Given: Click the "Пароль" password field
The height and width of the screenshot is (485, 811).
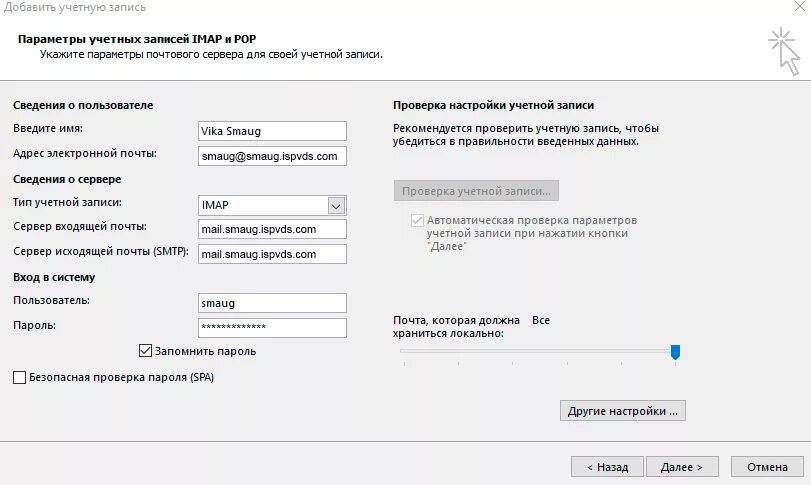Looking at the screenshot, I should point(272,327).
